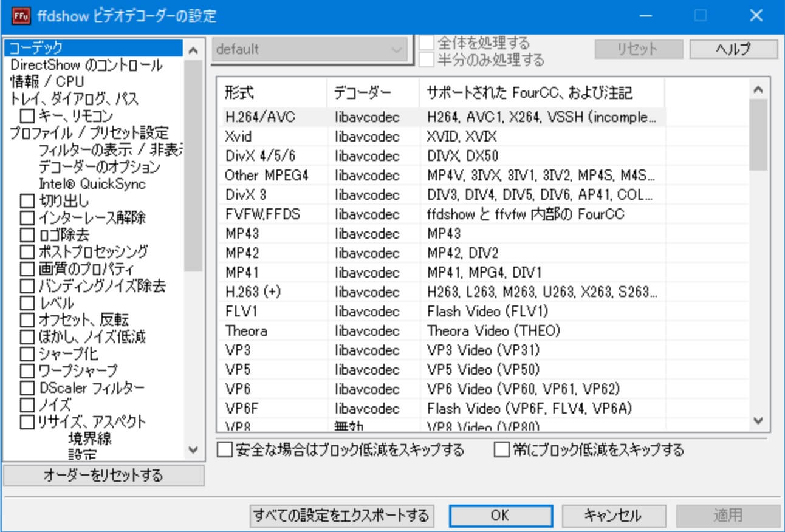The height and width of the screenshot is (532, 785).
Task: Click the codec list scrollbar thumb
Action: (758, 135)
